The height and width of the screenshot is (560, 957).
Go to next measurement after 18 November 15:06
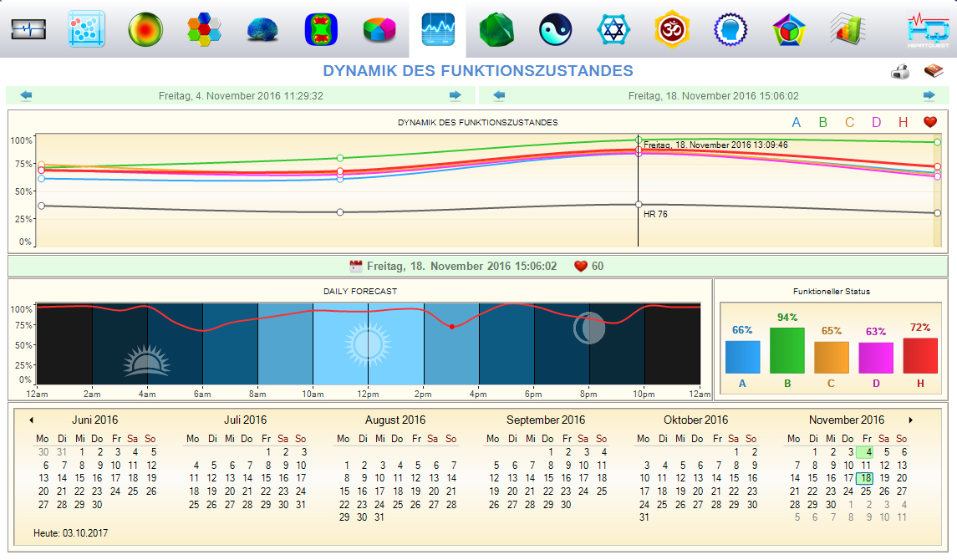(929, 95)
